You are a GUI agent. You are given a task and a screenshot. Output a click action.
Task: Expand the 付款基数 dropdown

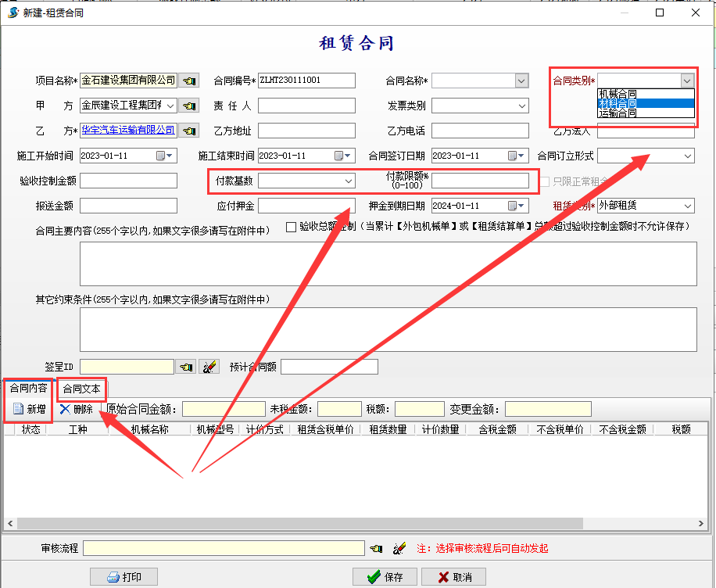tap(349, 181)
